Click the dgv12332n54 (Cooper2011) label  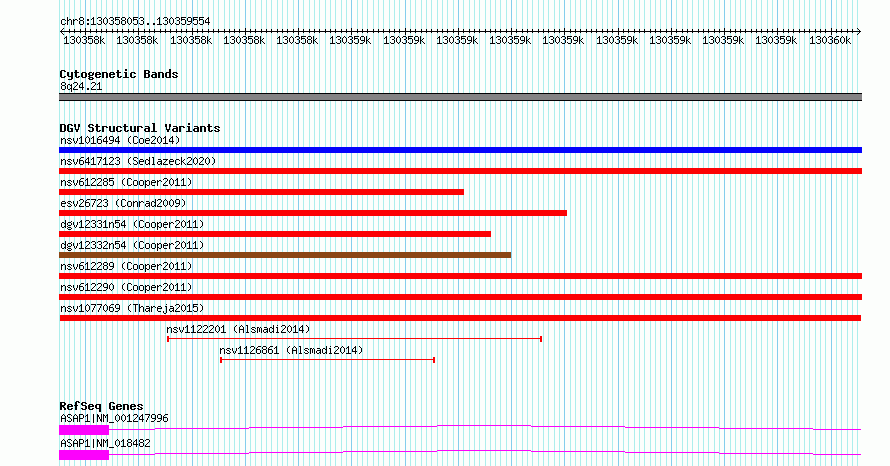pyautogui.click(x=132, y=245)
